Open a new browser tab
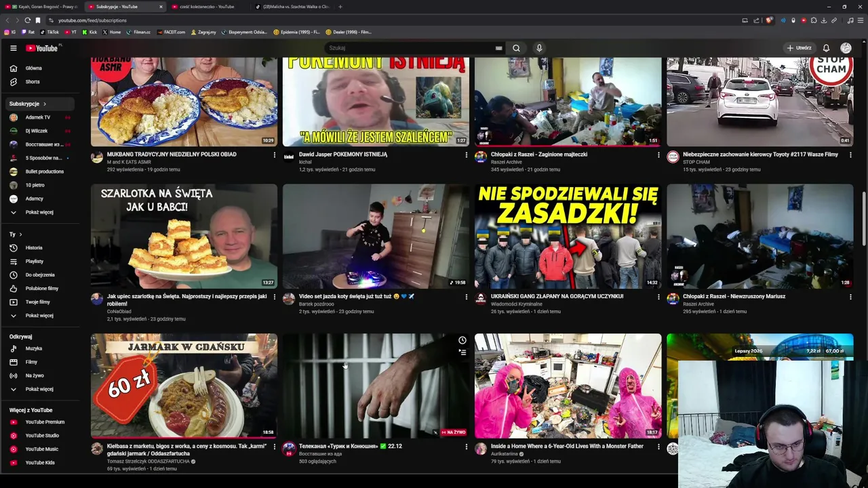868x488 pixels. point(340,7)
